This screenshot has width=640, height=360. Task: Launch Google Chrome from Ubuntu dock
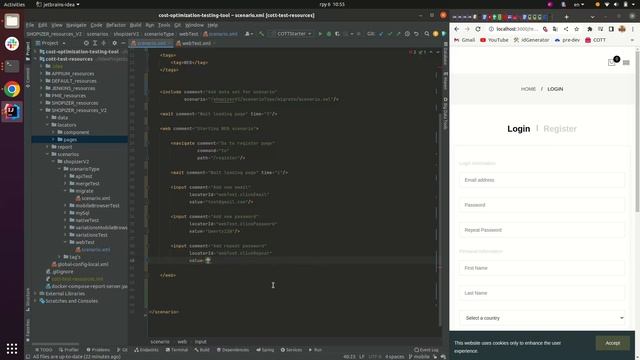(x=12, y=89)
